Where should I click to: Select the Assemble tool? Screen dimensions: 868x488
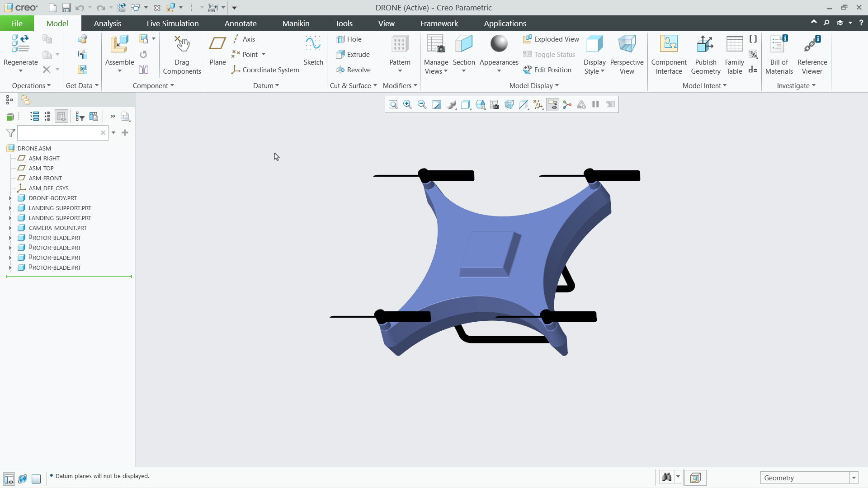tap(118, 50)
